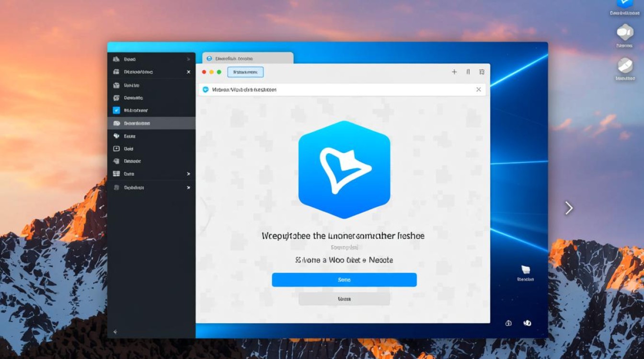Click the outlined blue button beside traffic lights
This screenshot has height=359, width=644.
(245, 72)
